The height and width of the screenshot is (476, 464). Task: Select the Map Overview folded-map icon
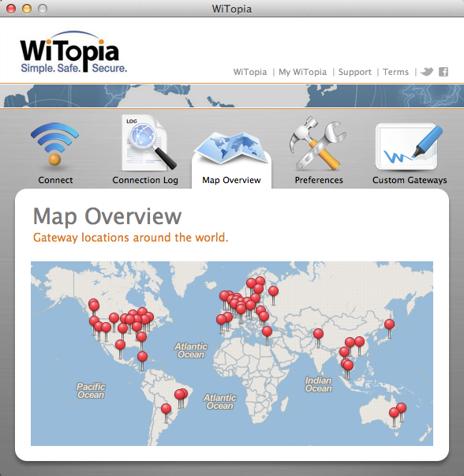click(x=232, y=148)
